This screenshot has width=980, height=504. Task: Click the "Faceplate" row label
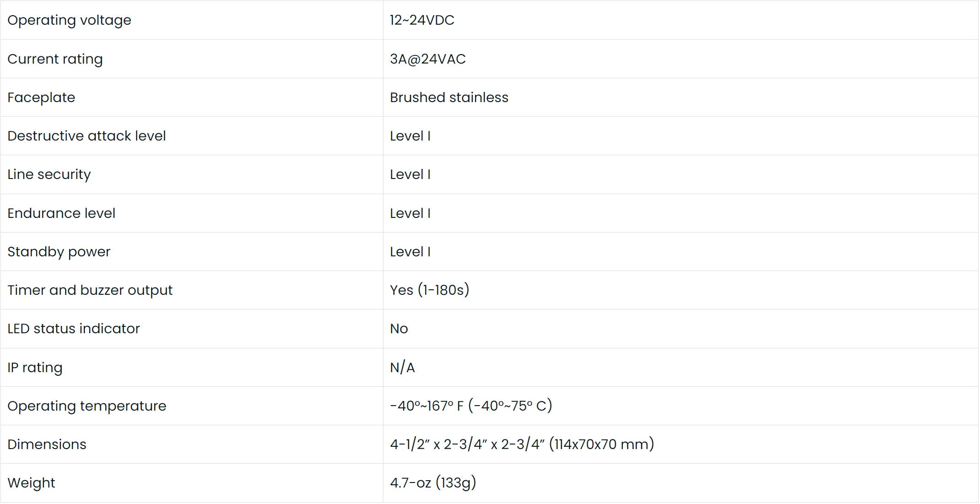click(x=41, y=98)
